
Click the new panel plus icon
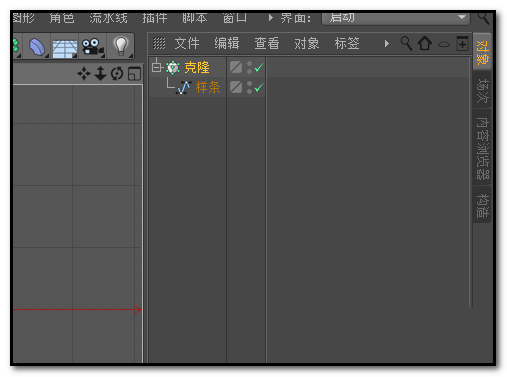[x=462, y=43]
